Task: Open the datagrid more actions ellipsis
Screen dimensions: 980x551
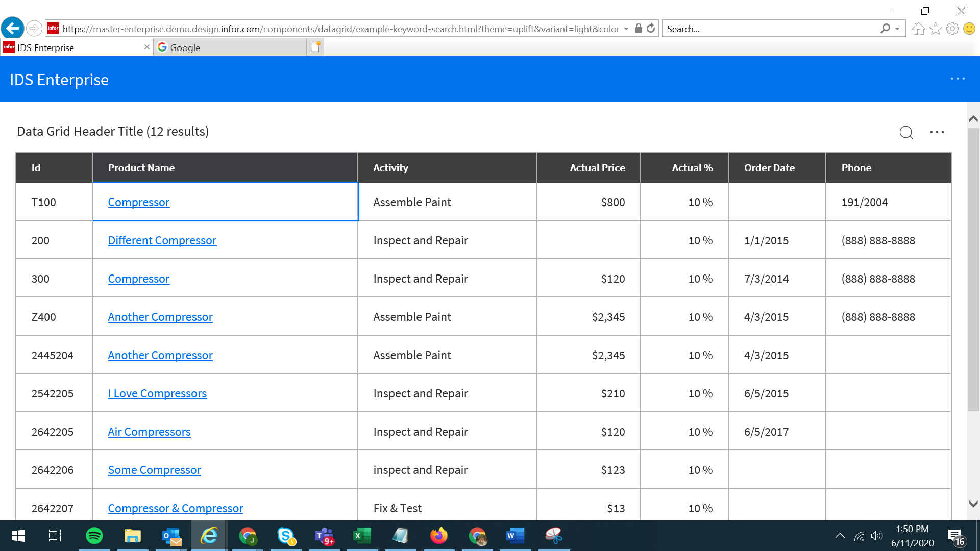Action: click(x=937, y=132)
